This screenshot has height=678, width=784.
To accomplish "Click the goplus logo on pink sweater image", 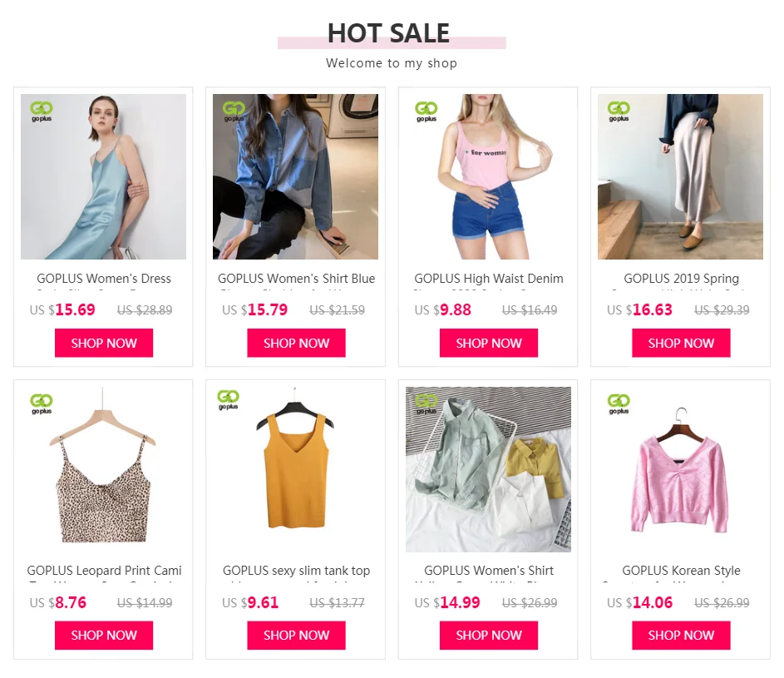I will 619,403.
